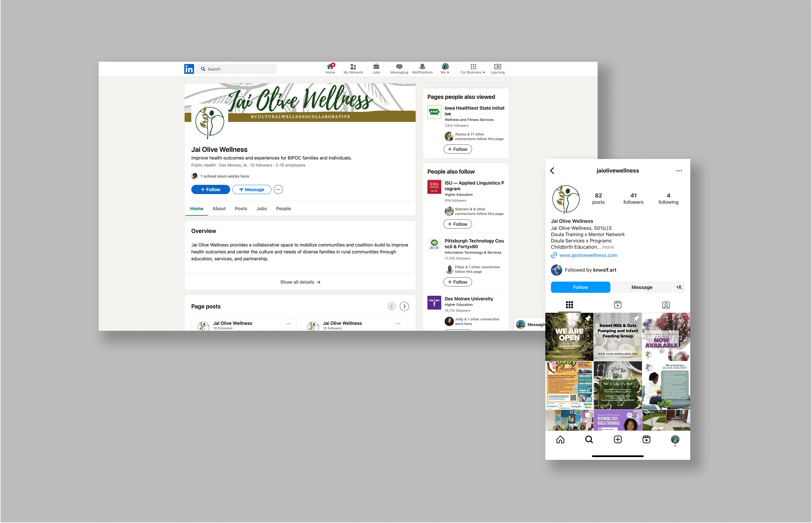The height and width of the screenshot is (523, 812).
Task: Go to next page posts
Action: pos(404,306)
